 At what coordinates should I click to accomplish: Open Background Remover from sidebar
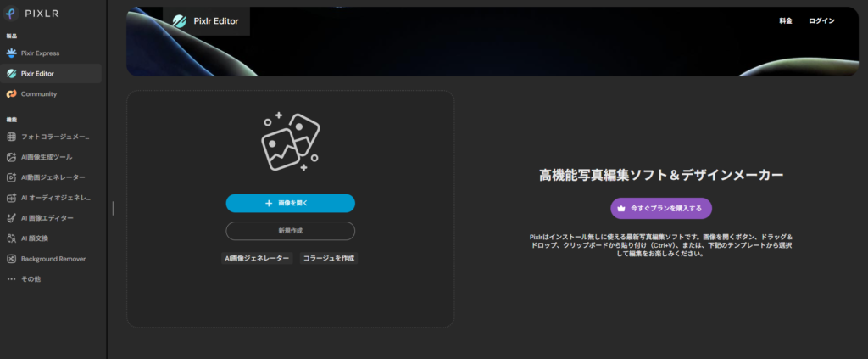pos(51,259)
